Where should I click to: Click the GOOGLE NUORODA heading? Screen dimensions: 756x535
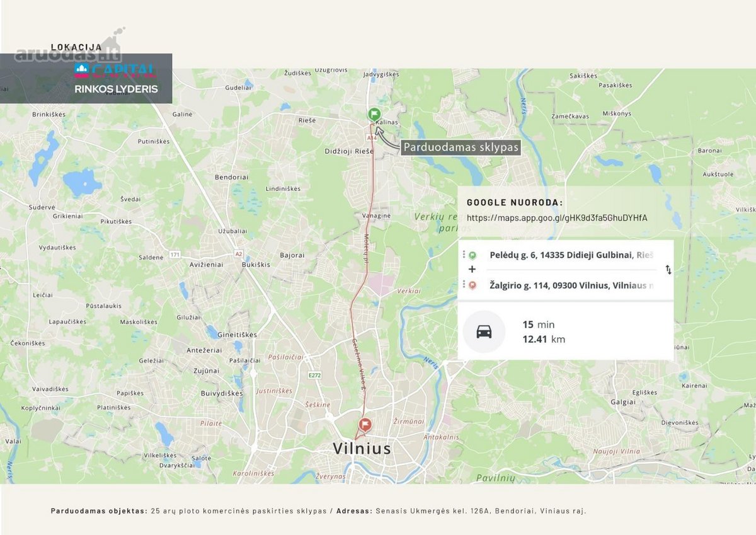click(515, 203)
